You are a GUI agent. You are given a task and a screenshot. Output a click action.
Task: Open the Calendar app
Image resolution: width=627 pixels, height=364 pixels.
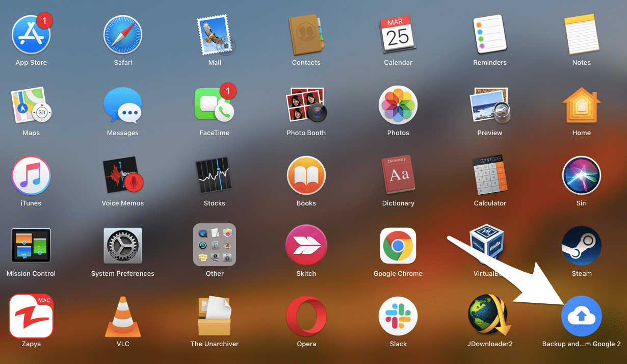(x=398, y=34)
